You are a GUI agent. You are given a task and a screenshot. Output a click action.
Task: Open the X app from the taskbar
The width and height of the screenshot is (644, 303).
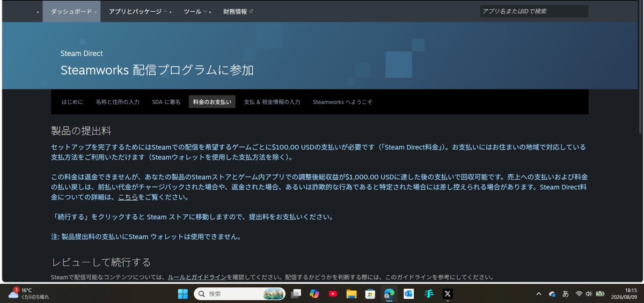point(447,294)
